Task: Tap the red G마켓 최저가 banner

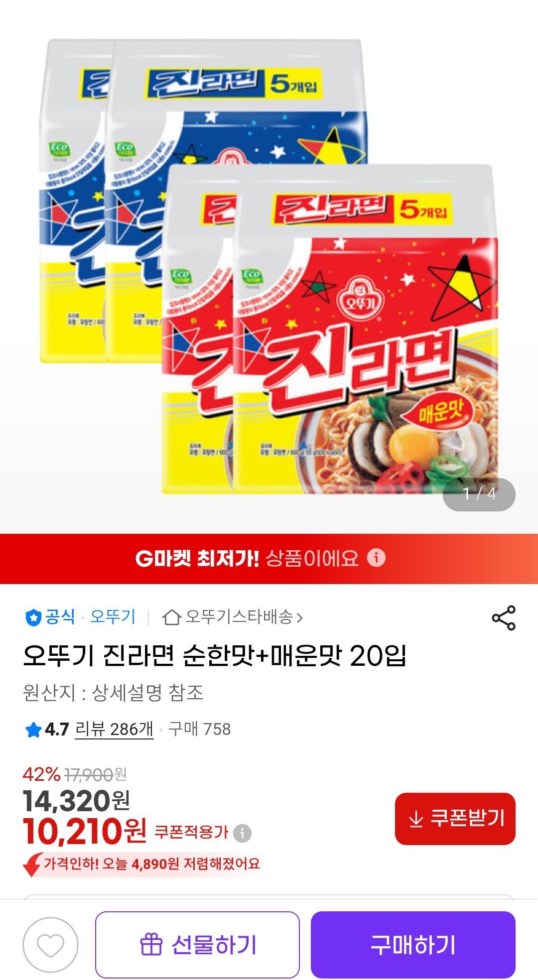Action: pyautogui.click(x=269, y=558)
